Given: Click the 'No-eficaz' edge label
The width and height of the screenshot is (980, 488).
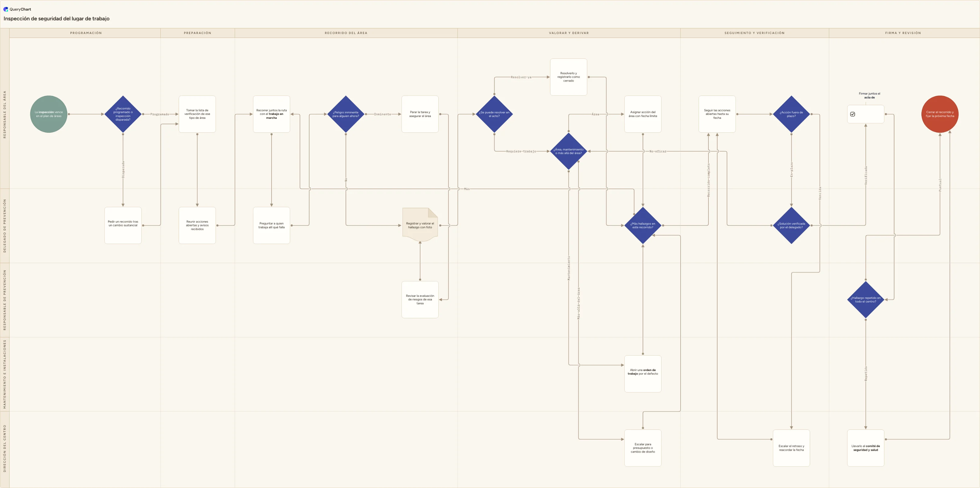Looking at the screenshot, I should point(658,151).
